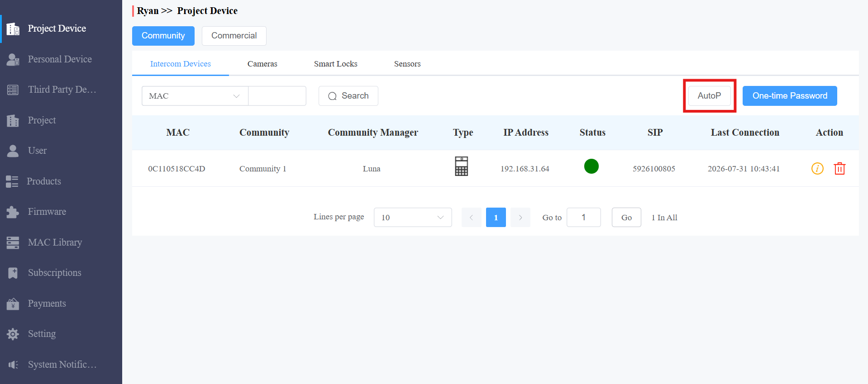Click the Go to page number field
Viewport: 868px width, 384px height.
click(x=584, y=218)
